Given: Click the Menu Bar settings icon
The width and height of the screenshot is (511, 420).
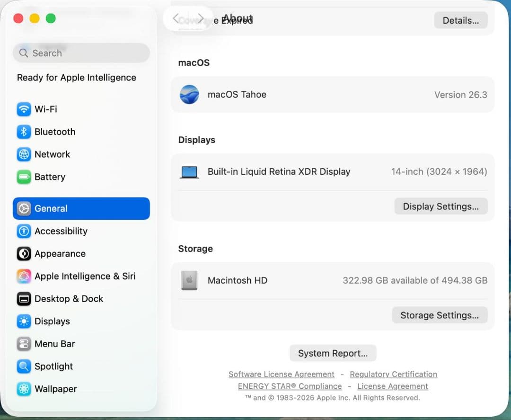Looking at the screenshot, I should pyautogui.click(x=24, y=344).
